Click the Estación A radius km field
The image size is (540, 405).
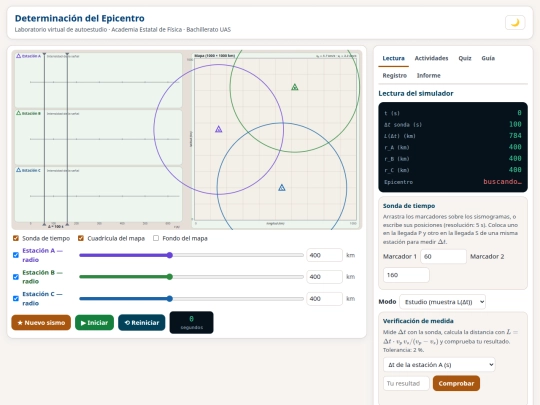[x=324, y=255]
